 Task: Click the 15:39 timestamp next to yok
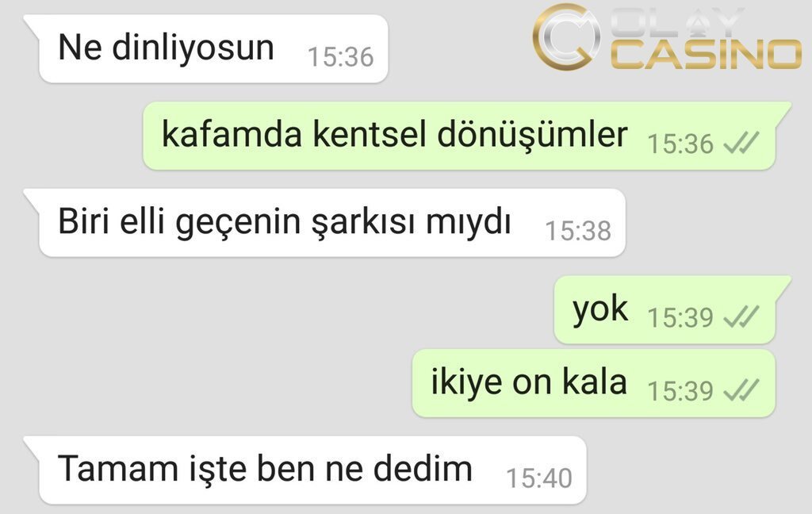pos(680,317)
